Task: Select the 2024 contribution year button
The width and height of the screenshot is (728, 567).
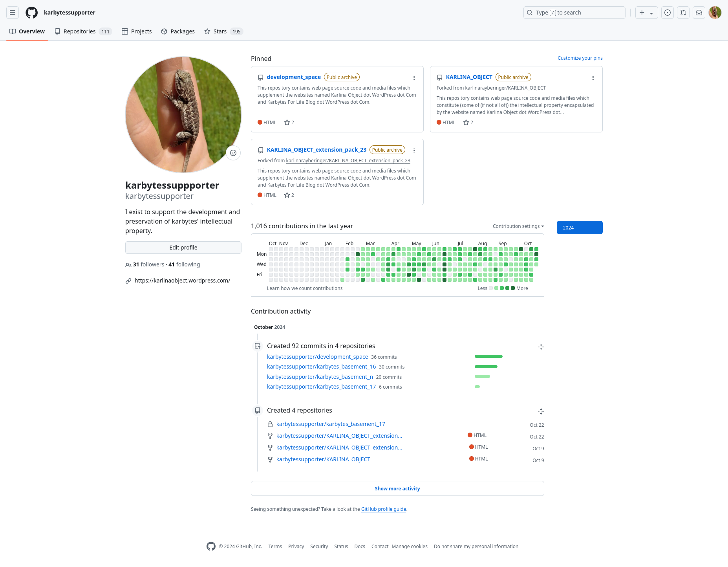Action: pos(580,228)
